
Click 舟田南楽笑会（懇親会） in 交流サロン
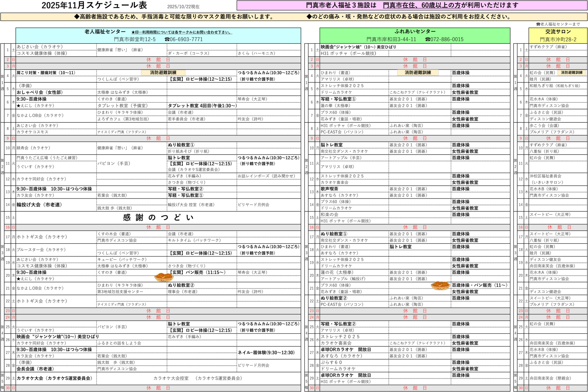550,378
